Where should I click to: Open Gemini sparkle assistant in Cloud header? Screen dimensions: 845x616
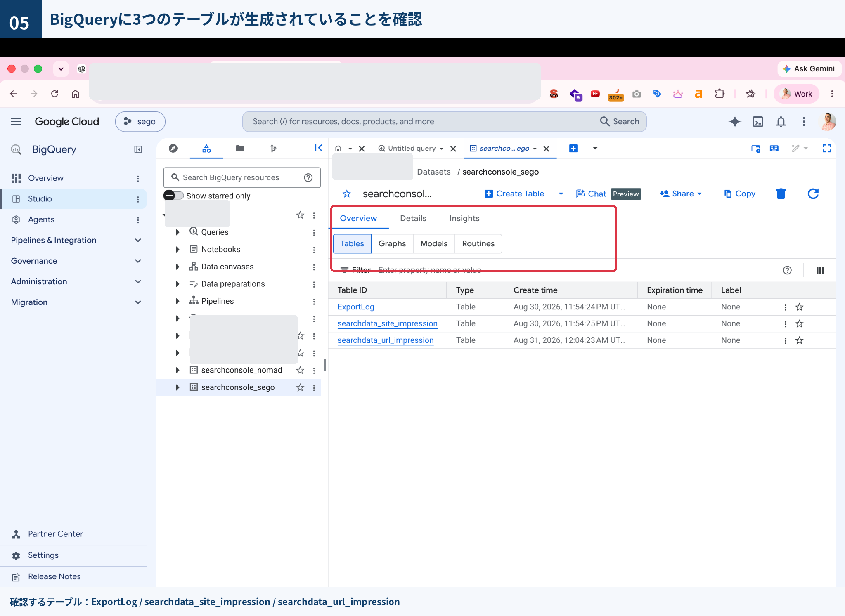[x=735, y=121]
